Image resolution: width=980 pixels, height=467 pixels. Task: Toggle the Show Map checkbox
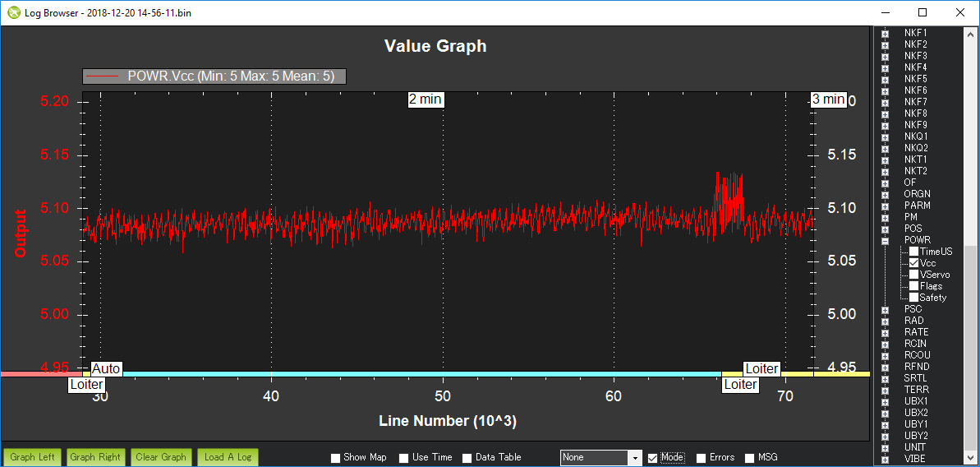coord(335,458)
